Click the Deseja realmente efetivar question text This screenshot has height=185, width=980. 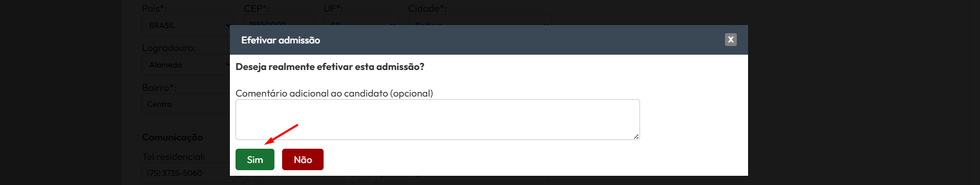(330, 67)
